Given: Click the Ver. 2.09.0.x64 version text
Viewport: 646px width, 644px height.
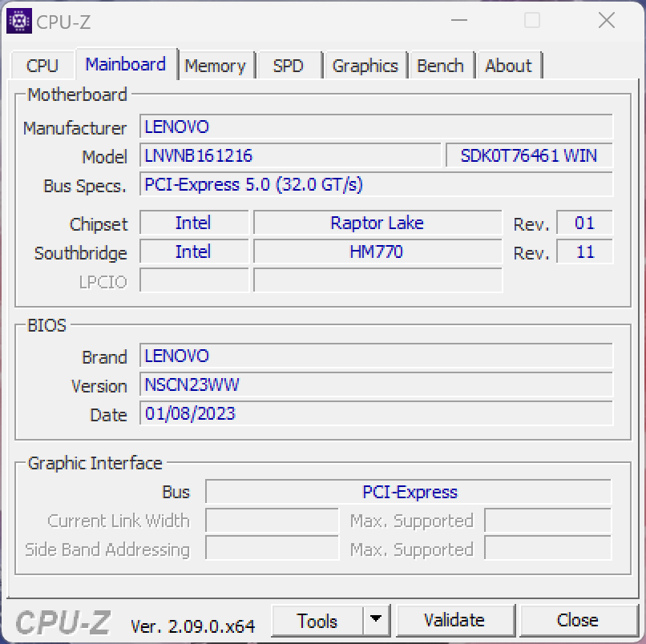Looking at the screenshot, I should (x=192, y=626).
